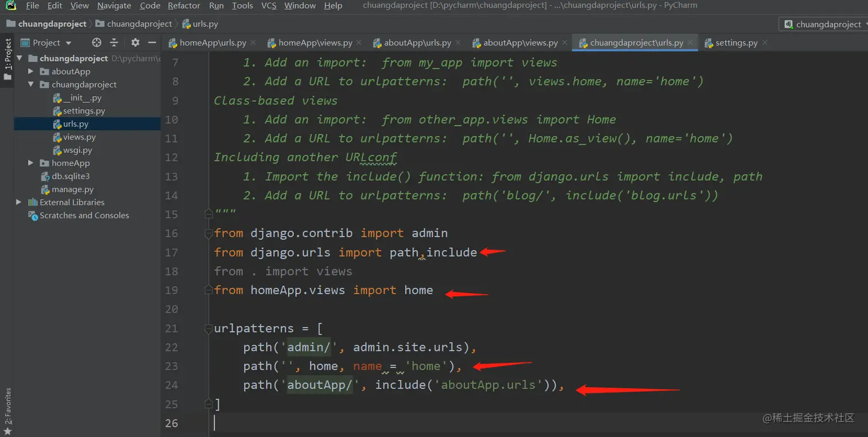Click the closing fold marker at line 25
868x437 pixels.
[x=209, y=404]
